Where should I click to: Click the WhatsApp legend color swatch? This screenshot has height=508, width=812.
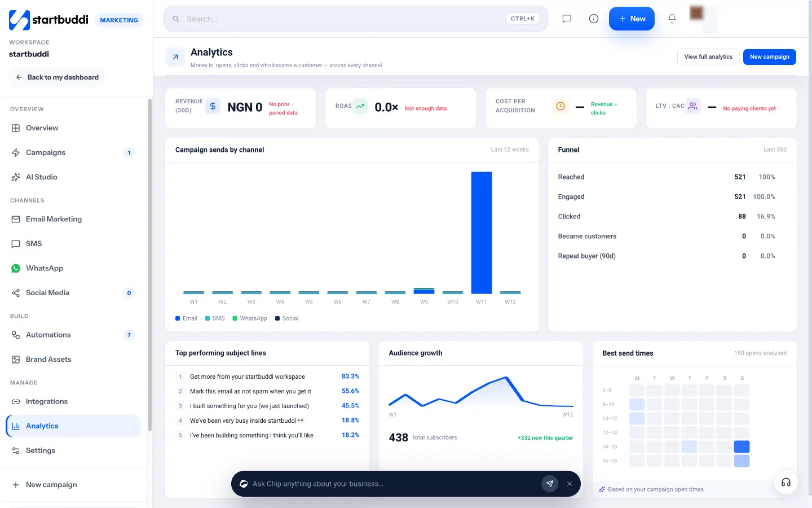pyautogui.click(x=235, y=318)
